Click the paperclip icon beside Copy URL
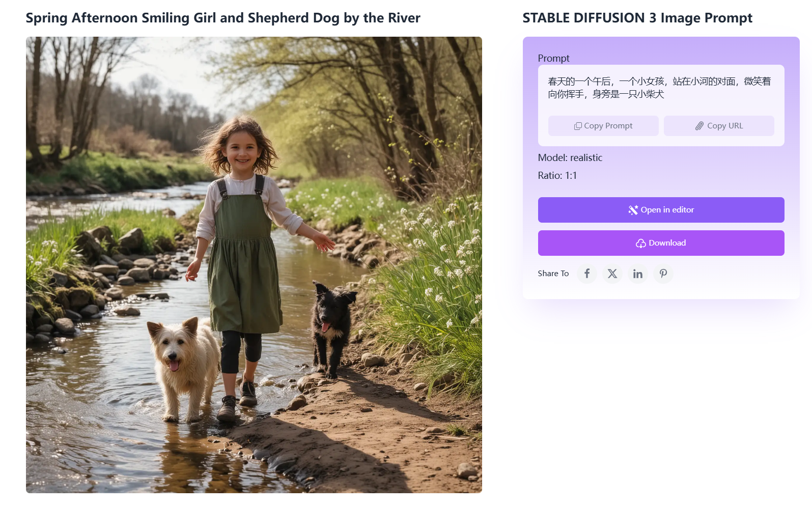812x509 pixels. pos(699,126)
